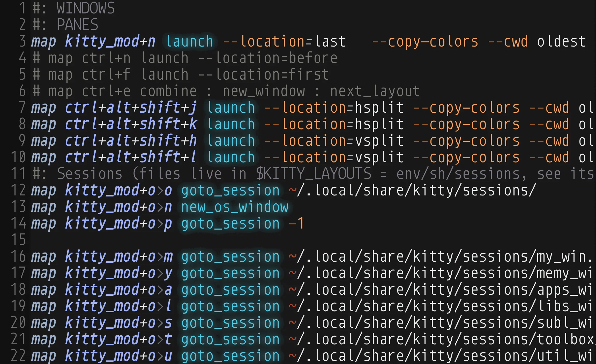
Task: Click 'ctrl+alt+shift+j' key binding
Action: (x=131, y=108)
